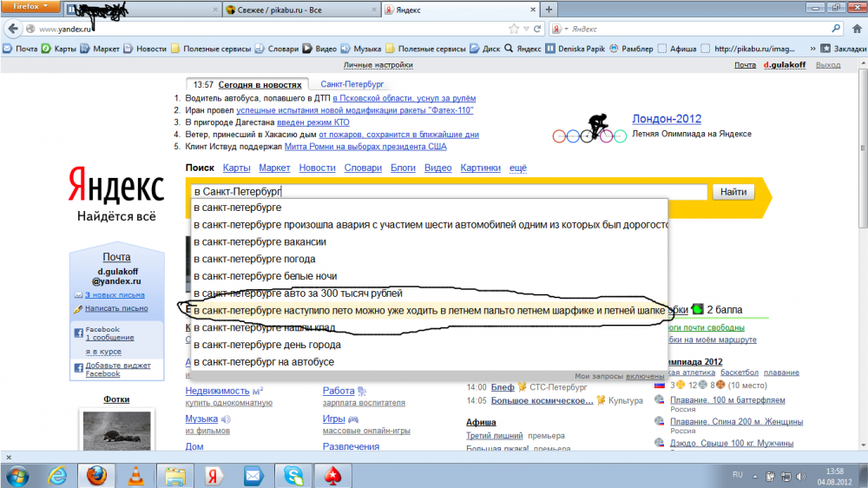Open Skype from the taskbar
Screen dimensions: 868x488
pyautogui.click(x=293, y=476)
